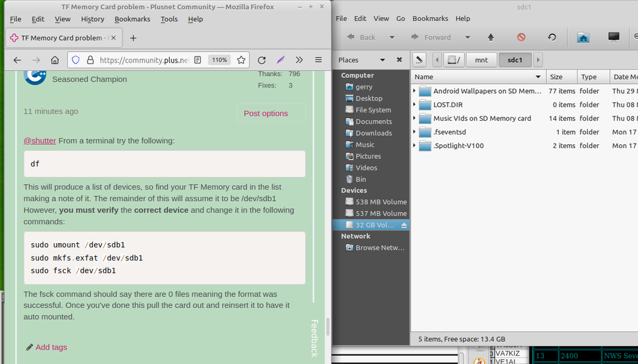Open the Home folder from the toolbar
Screen dimensions: 638x364
pos(582,37)
